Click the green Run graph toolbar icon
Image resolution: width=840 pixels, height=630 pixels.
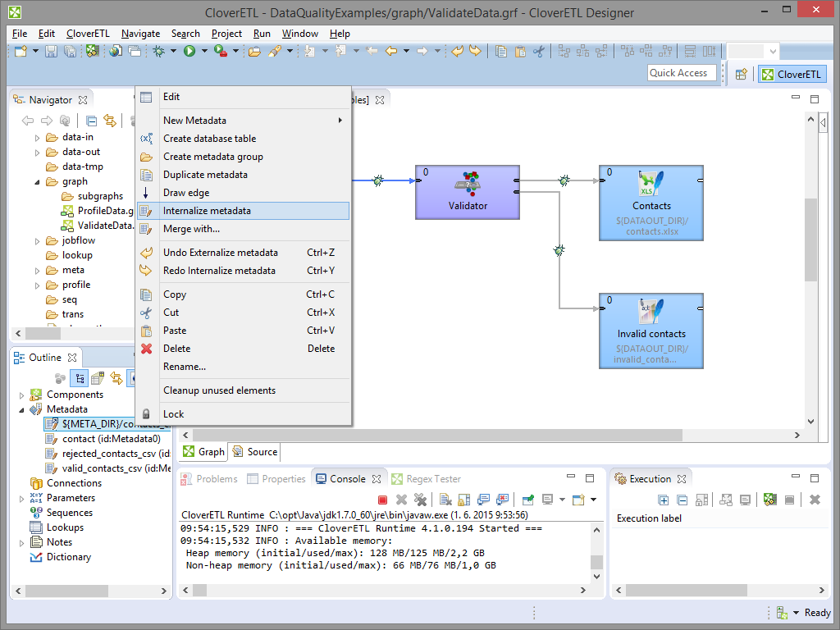[189, 52]
